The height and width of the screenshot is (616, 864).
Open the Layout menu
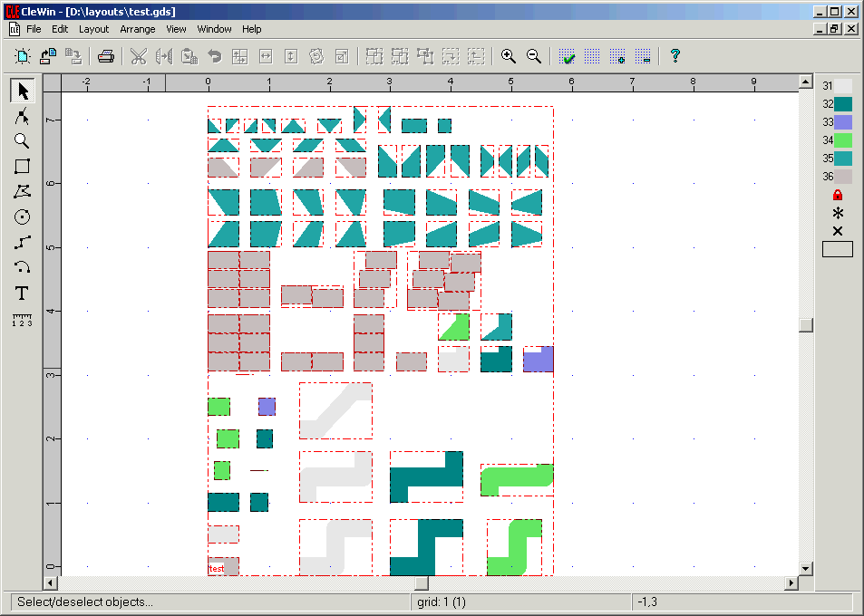[93, 29]
